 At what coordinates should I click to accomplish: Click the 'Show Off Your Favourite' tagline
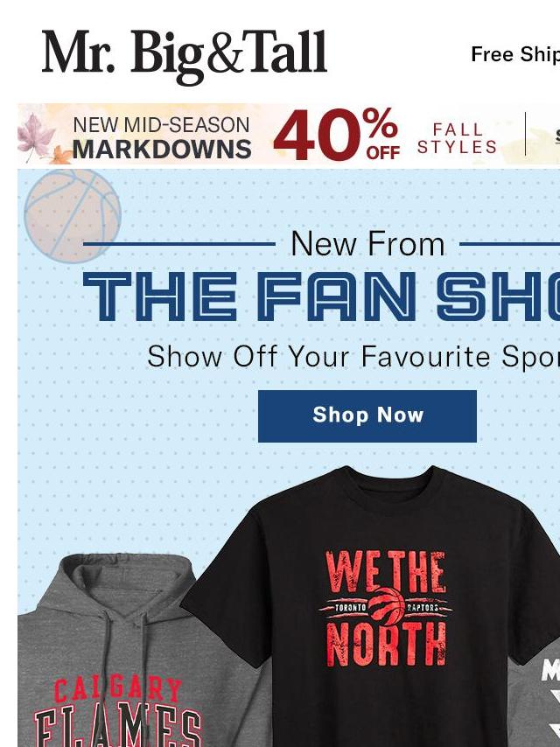[353, 356]
